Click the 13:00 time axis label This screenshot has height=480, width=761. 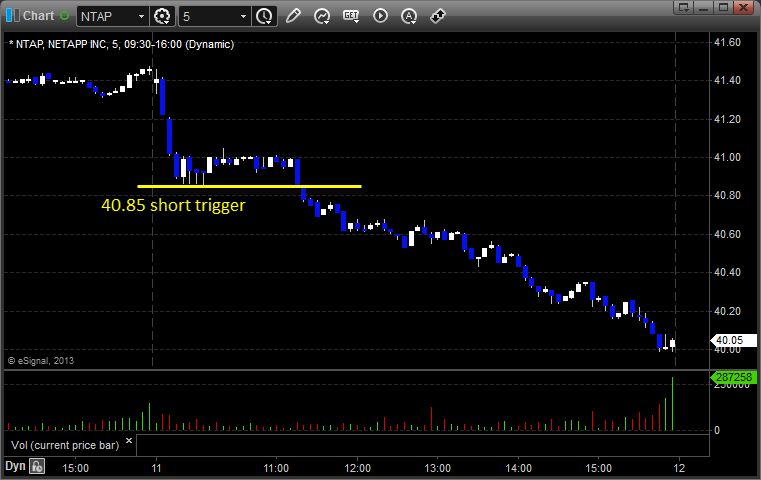438,468
